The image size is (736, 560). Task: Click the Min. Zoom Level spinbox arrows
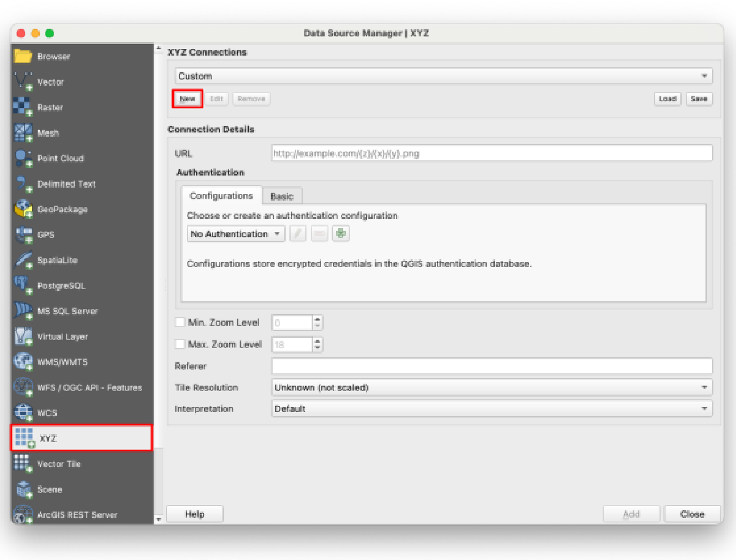317,323
